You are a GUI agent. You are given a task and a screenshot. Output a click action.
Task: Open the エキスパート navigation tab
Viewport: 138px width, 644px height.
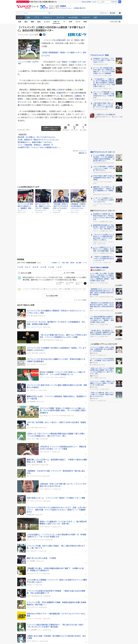pos(48,17)
